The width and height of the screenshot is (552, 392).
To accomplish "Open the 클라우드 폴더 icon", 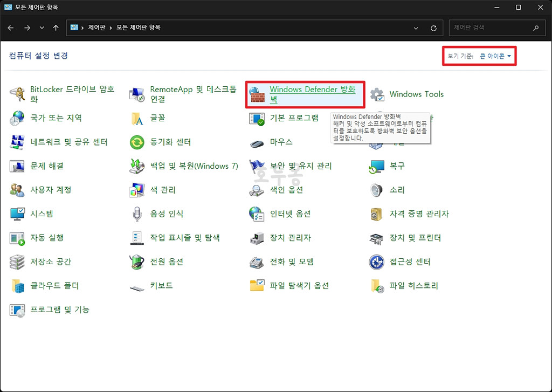I will [17, 286].
